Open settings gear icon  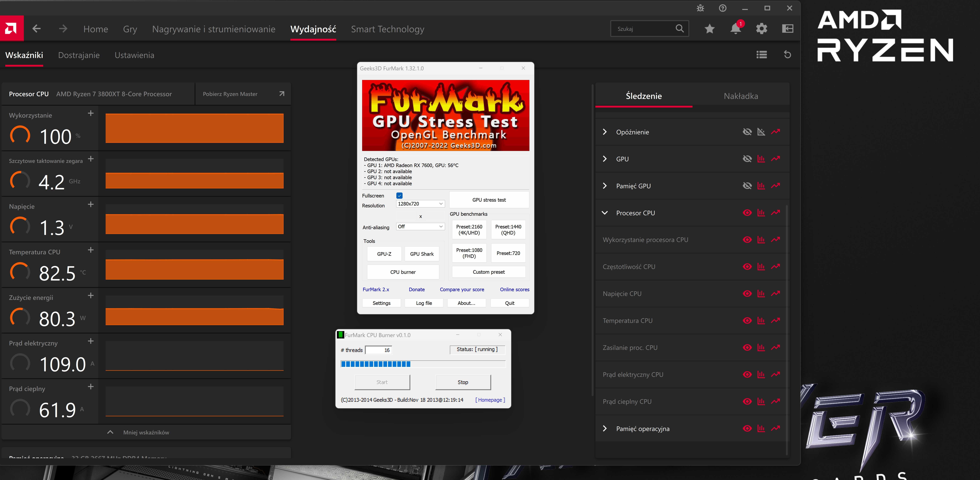coord(762,29)
